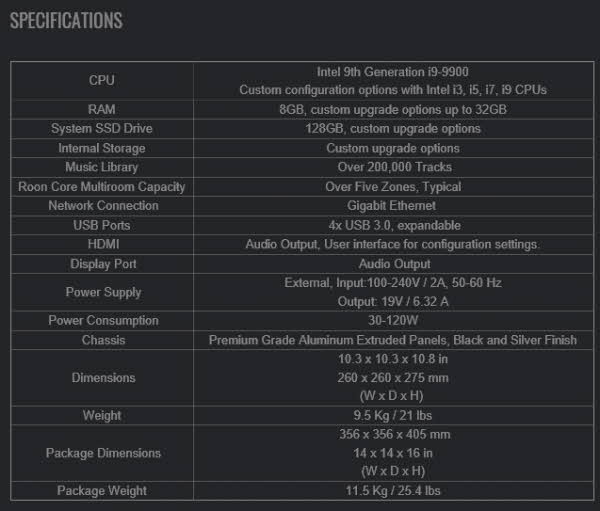The width and height of the screenshot is (600, 511).
Task: Click the Intel 9th Generation i9-9900 text
Action: point(393,72)
